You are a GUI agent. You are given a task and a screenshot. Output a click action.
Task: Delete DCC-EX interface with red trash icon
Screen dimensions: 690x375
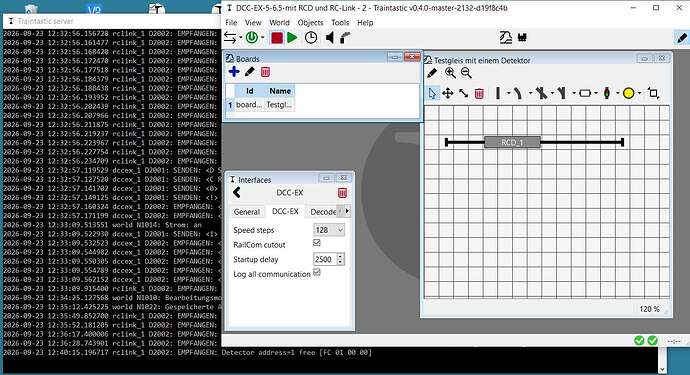342,193
